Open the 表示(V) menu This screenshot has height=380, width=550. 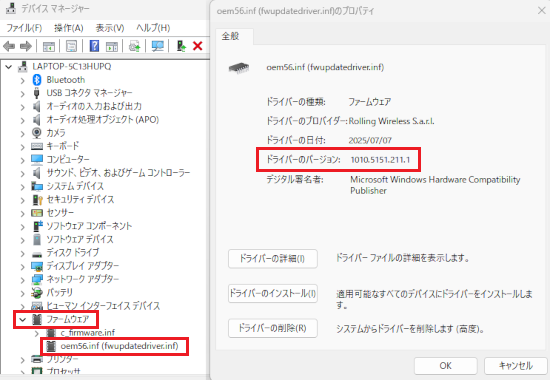(110, 28)
